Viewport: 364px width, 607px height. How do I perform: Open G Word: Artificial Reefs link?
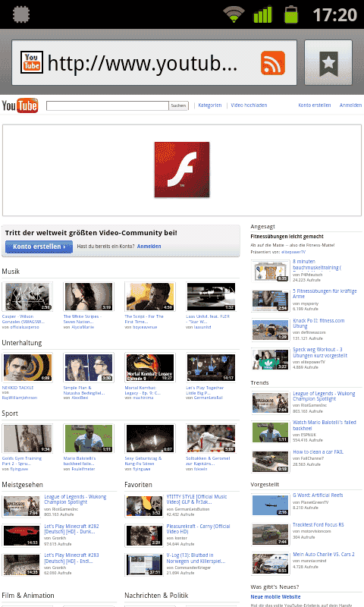coord(318,495)
